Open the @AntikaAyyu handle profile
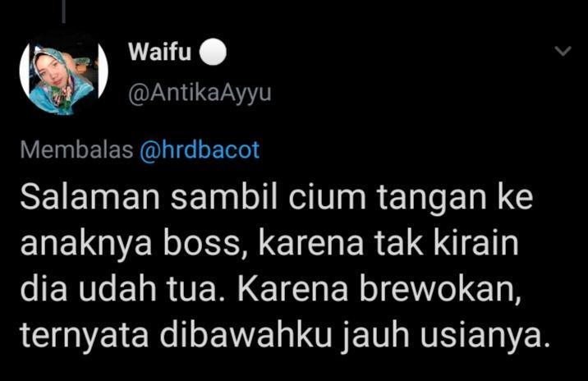This screenshot has height=381, width=588. 200,92
